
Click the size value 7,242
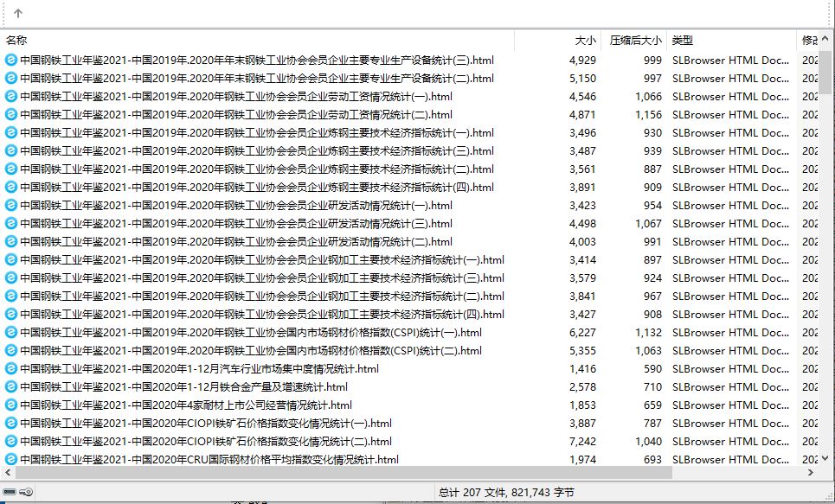[x=582, y=441]
